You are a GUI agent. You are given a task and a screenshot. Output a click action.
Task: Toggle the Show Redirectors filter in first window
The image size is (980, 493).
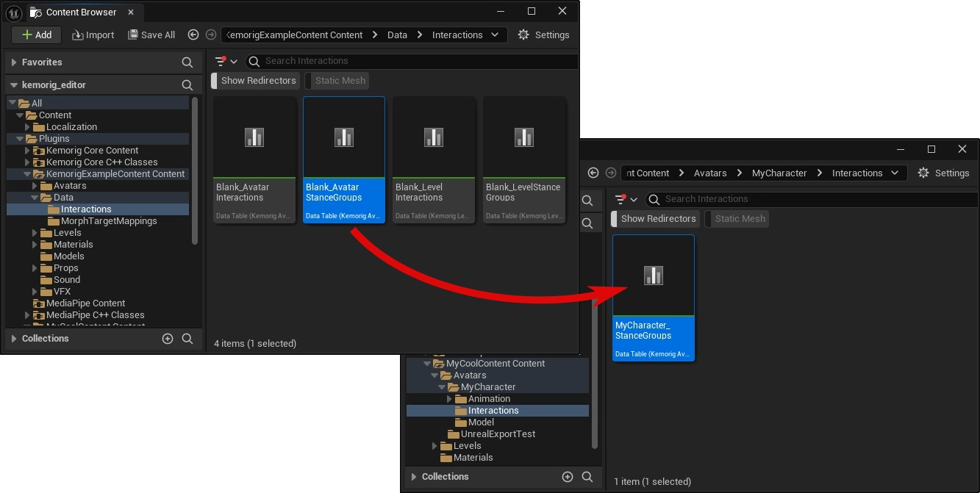pyautogui.click(x=258, y=81)
